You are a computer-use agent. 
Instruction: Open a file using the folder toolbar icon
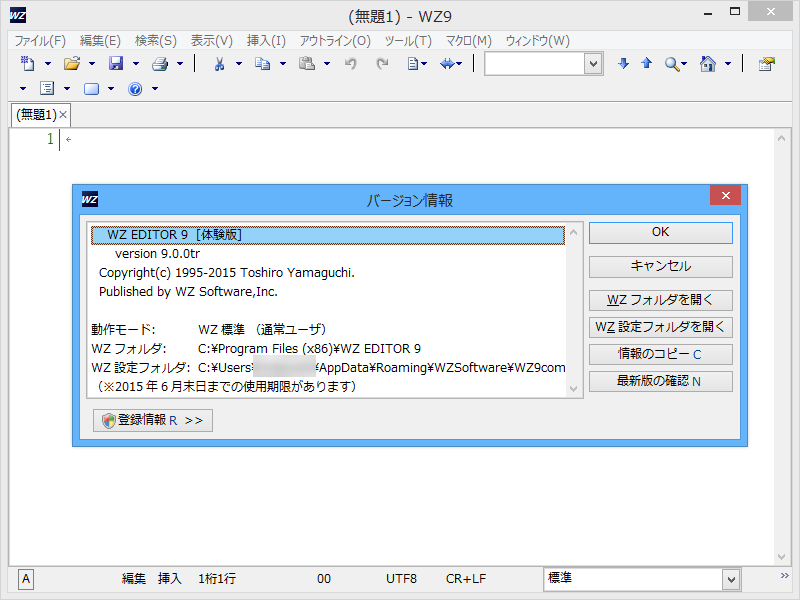70,63
